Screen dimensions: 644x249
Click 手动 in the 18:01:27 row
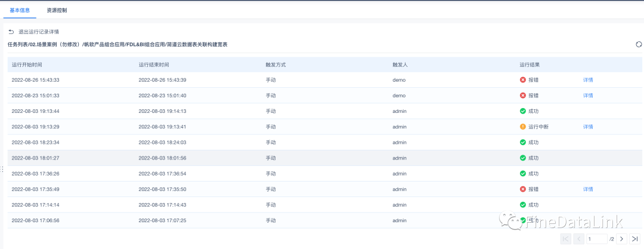coord(271,158)
